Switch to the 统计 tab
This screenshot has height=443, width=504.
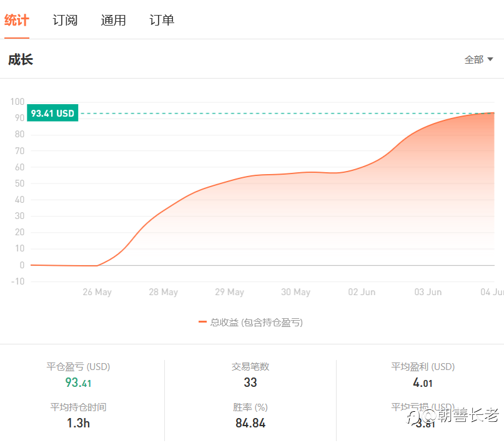17,21
